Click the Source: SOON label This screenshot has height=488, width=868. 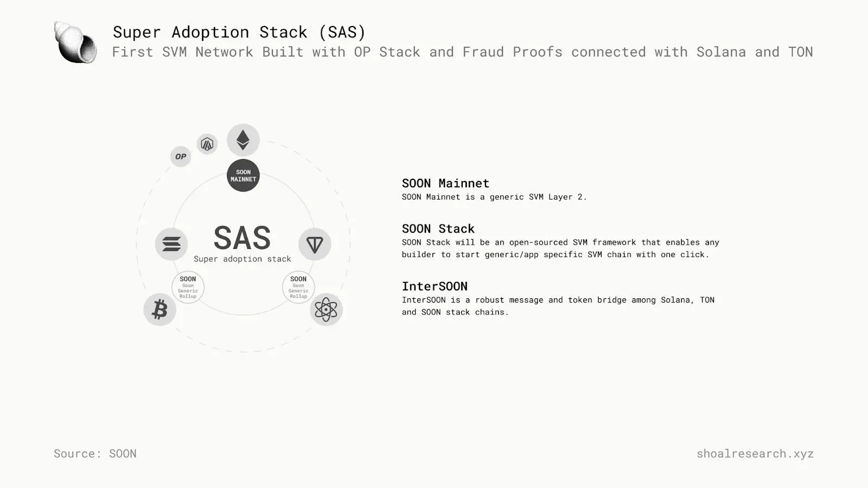click(x=95, y=453)
